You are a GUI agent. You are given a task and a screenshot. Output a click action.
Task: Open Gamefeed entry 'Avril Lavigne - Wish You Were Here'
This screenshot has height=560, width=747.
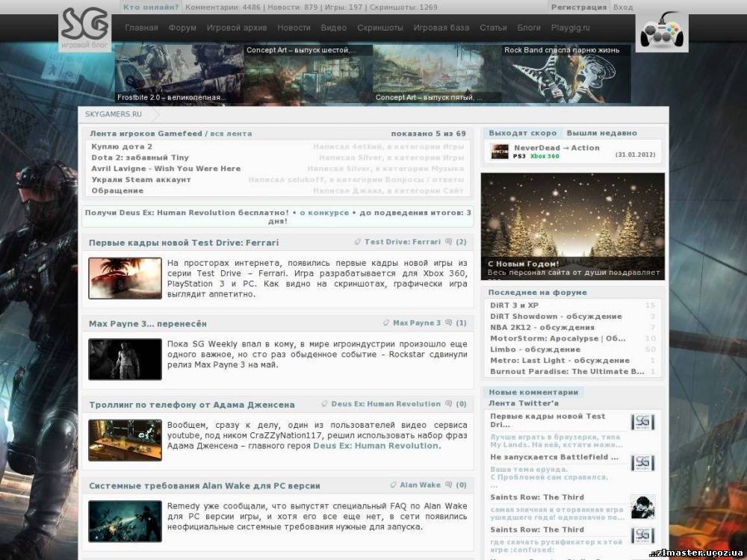(x=166, y=168)
